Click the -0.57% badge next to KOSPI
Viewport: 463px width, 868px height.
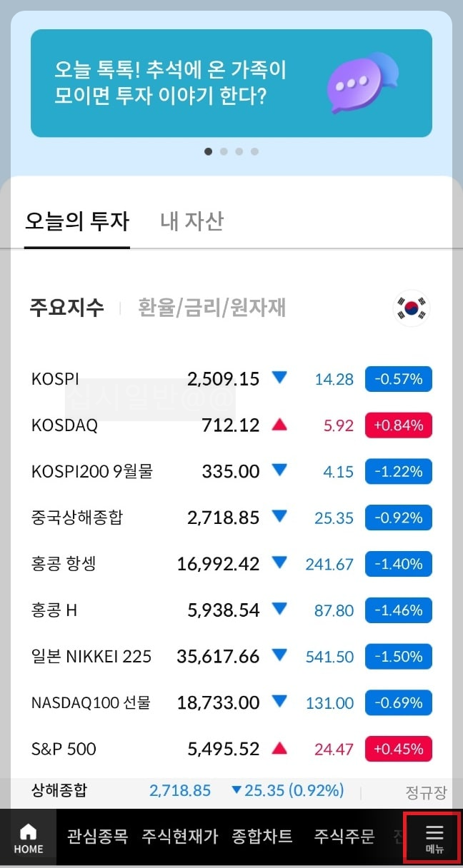398,379
